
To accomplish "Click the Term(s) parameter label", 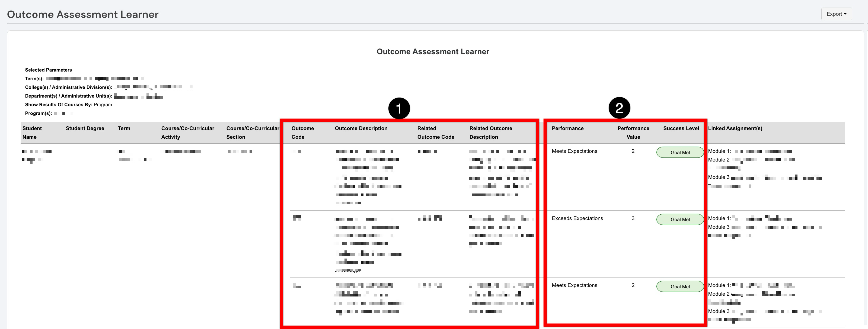I will 34,79.
